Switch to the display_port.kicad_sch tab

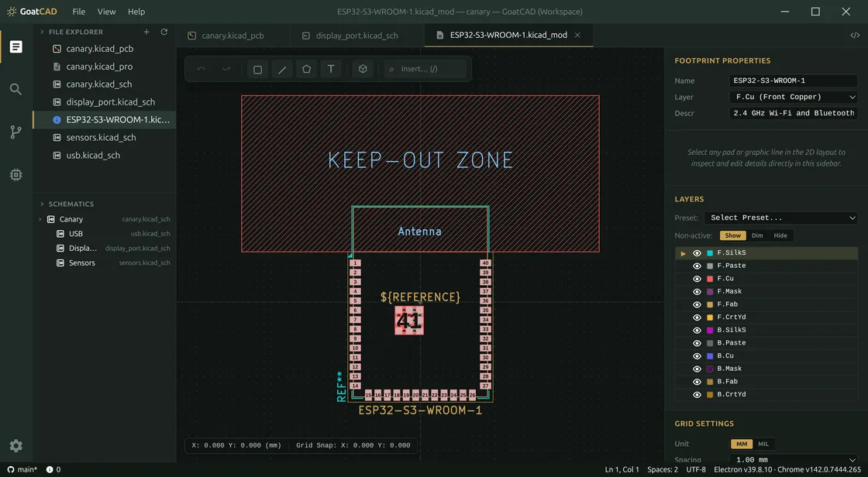pyautogui.click(x=357, y=36)
